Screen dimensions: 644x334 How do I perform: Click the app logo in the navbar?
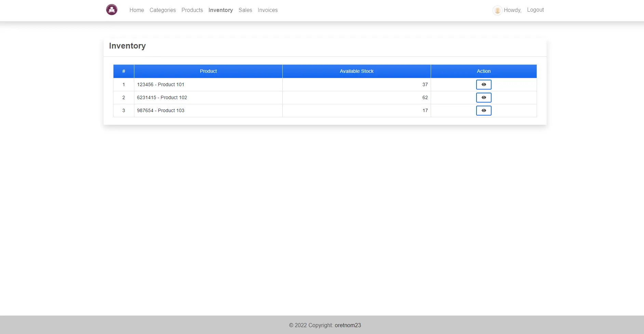tap(112, 10)
